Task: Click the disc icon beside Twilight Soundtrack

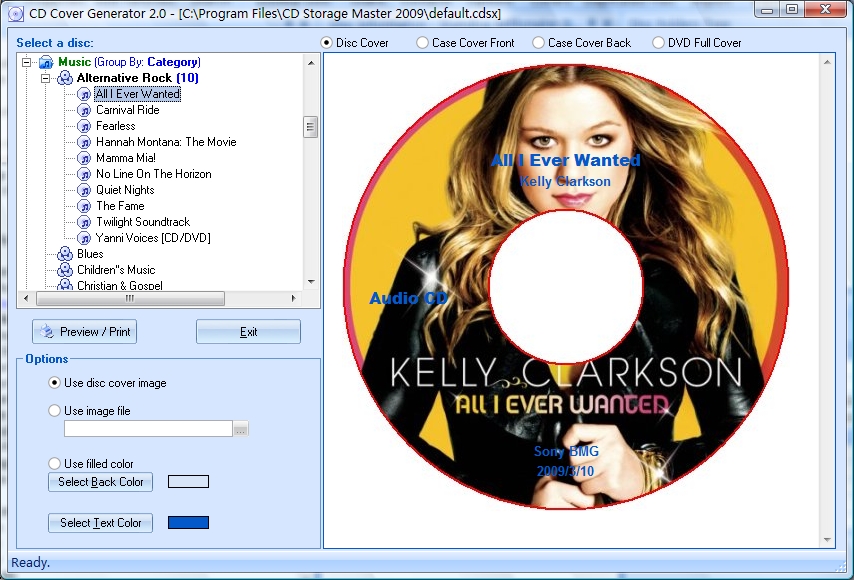Action: click(84, 222)
